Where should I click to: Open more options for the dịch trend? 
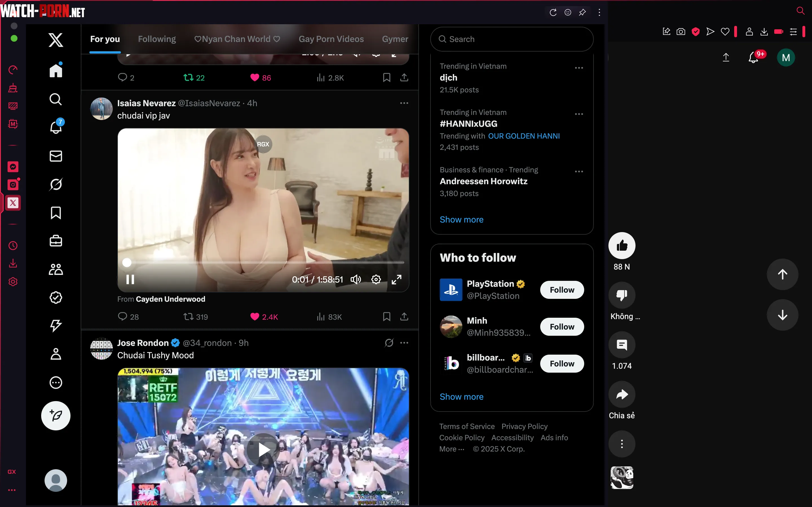pyautogui.click(x=579, y=68)
